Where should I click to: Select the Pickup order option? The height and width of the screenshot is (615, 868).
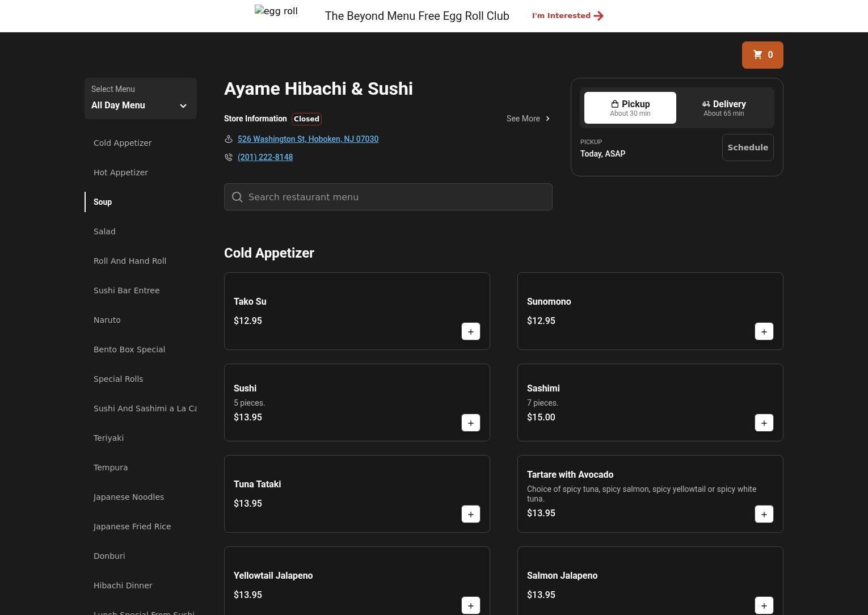coord(630,108)
